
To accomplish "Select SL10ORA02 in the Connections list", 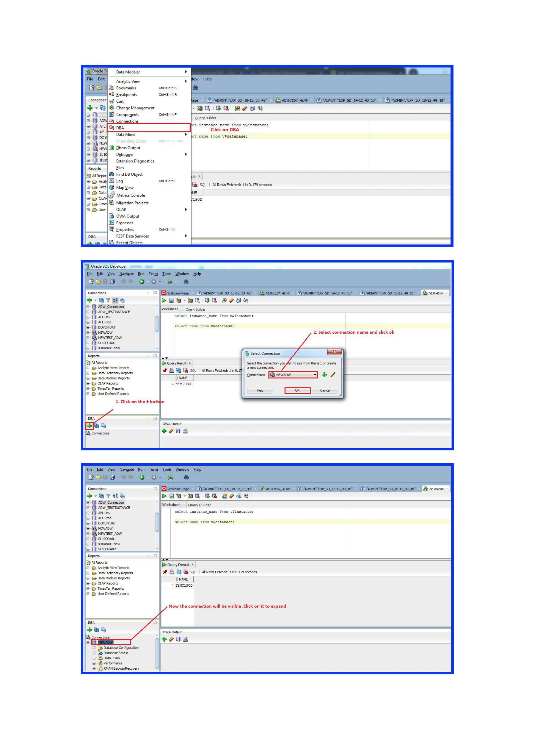I will click(x=107, y=549).
